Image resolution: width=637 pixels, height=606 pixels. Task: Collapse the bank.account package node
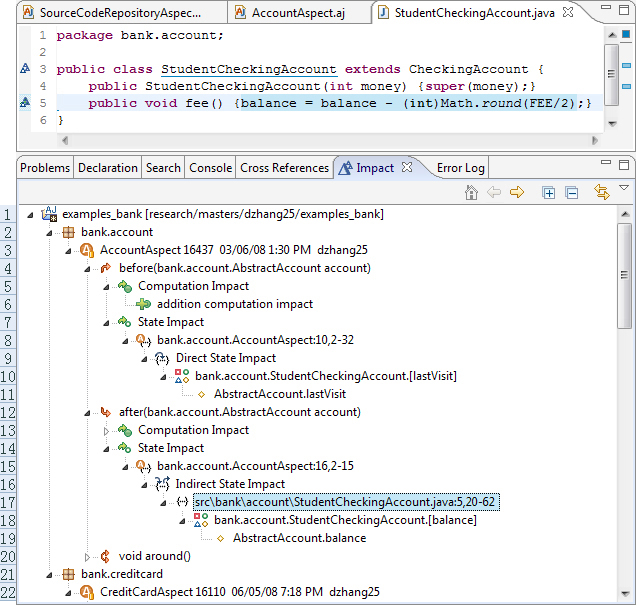point(49,233)
